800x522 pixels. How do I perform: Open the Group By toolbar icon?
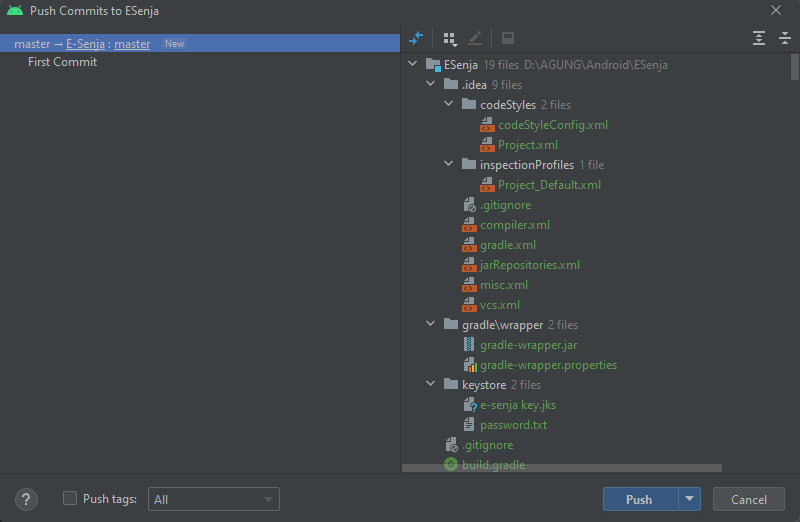[x=450, y=38]
